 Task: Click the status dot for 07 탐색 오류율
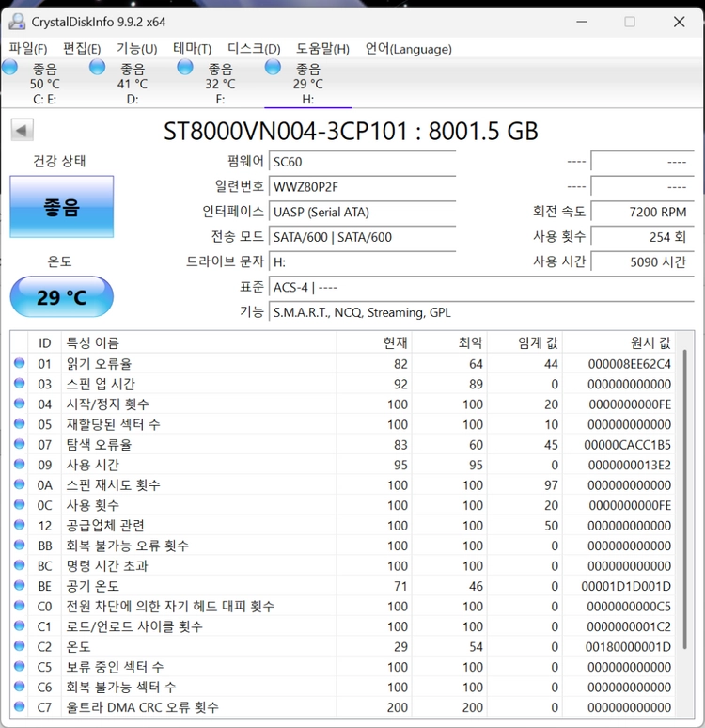click(x=19, y=444)
